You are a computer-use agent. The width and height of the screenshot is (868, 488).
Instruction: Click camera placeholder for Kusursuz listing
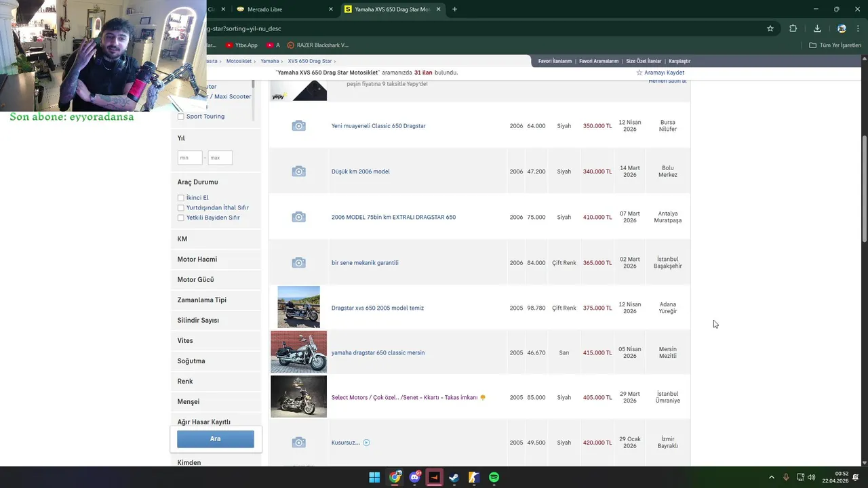click(x=298, y=443)
